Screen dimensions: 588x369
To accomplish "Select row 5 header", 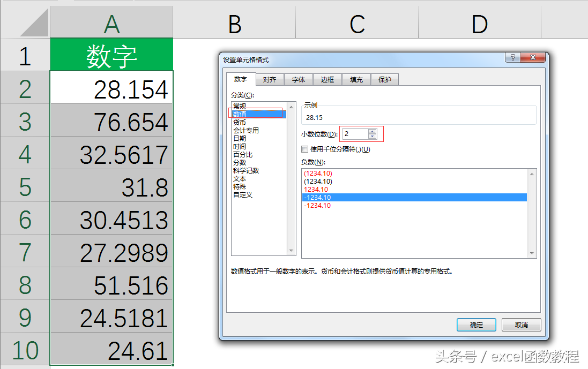I will (25, 186).
